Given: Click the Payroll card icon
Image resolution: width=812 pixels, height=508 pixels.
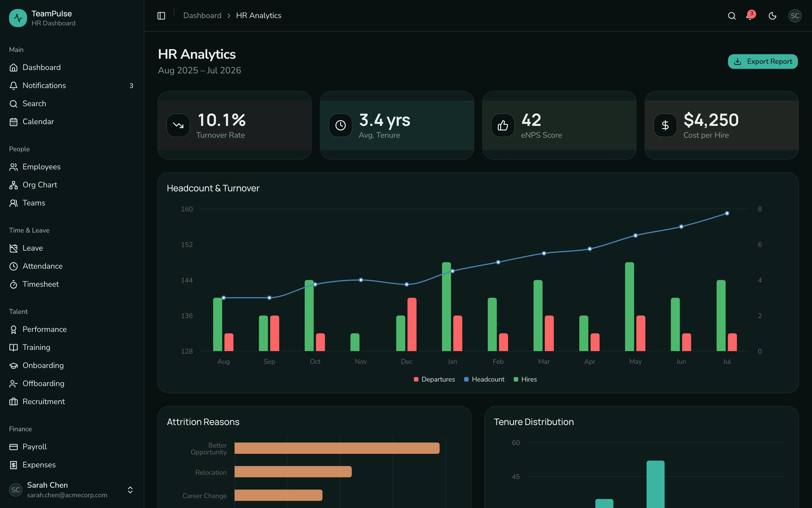Looking at the screenshot, I should [x=14, y=447].
